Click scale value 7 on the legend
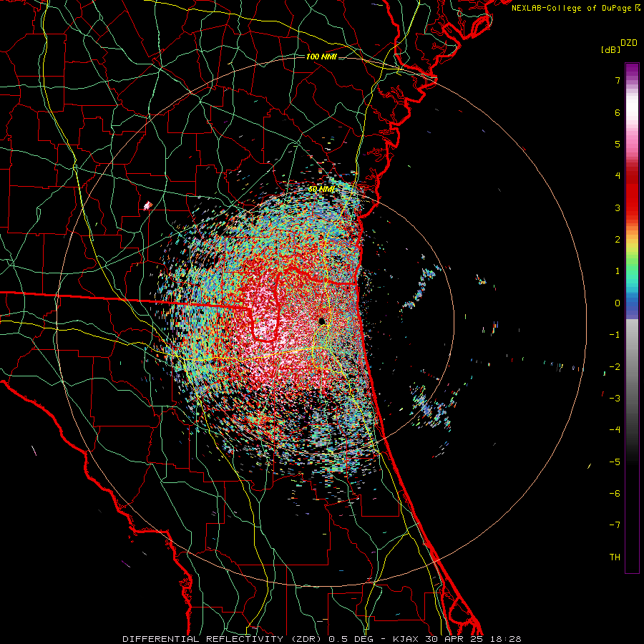Viewport: 644px width, 644px height. (618, 80)
